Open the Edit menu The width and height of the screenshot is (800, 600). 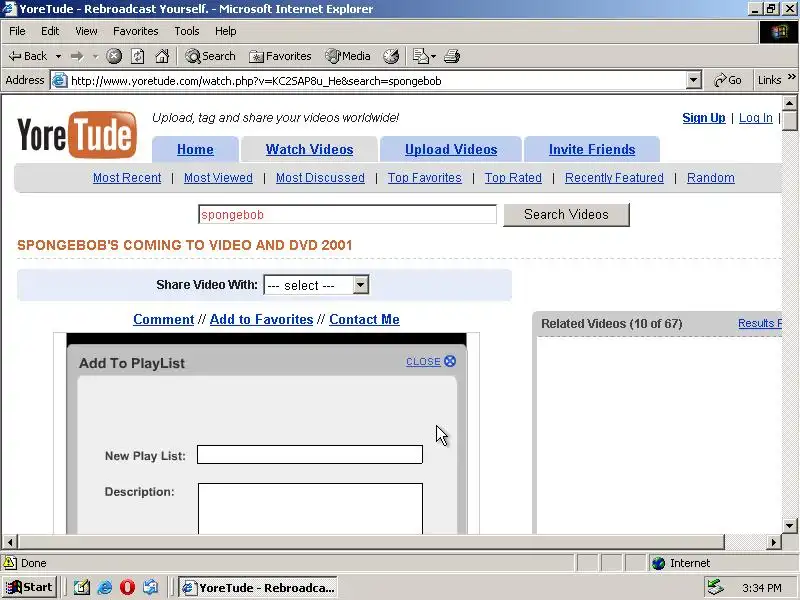(50, 31)
